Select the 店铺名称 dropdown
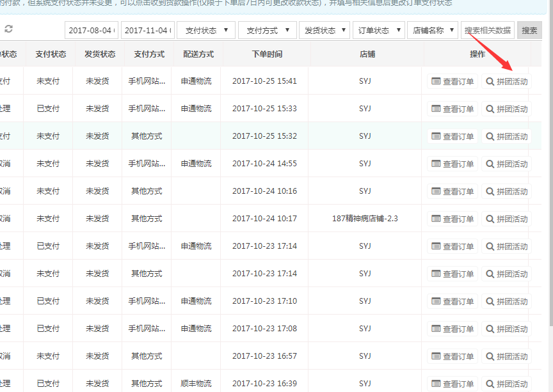The image size is (553, 392). coord(433,30)
